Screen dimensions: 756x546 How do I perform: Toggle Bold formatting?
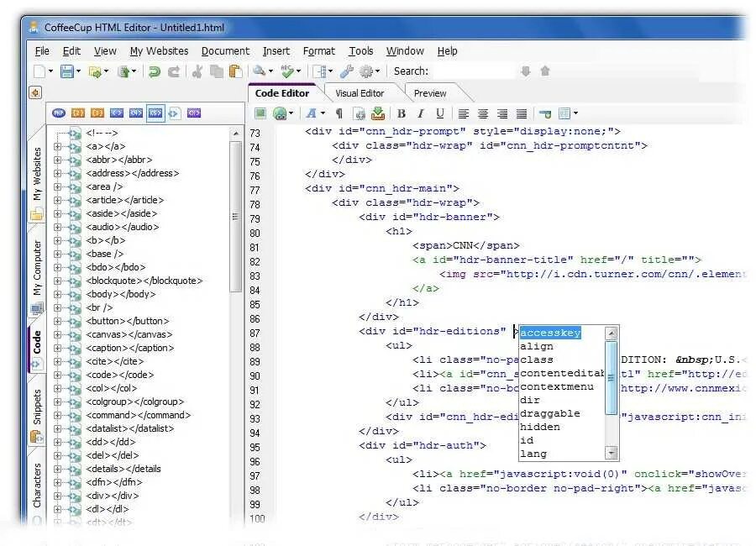pyautogui.click(x=402, y=114)
